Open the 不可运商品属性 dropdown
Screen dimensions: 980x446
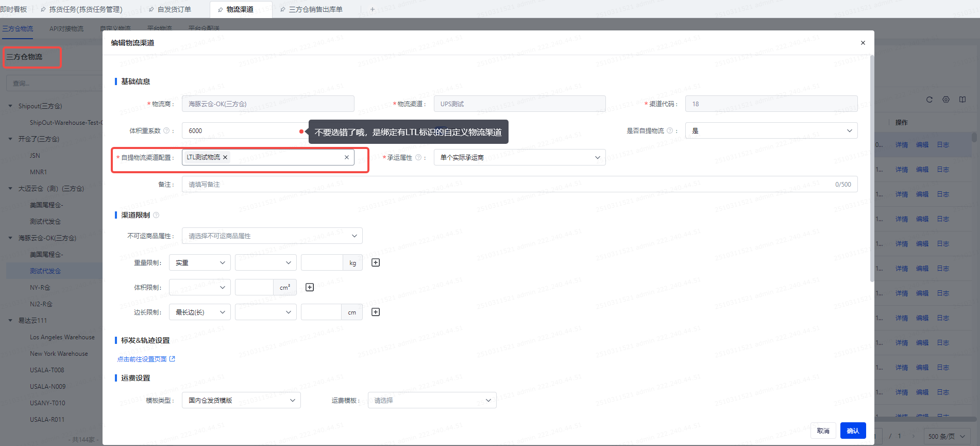point(272,236)
